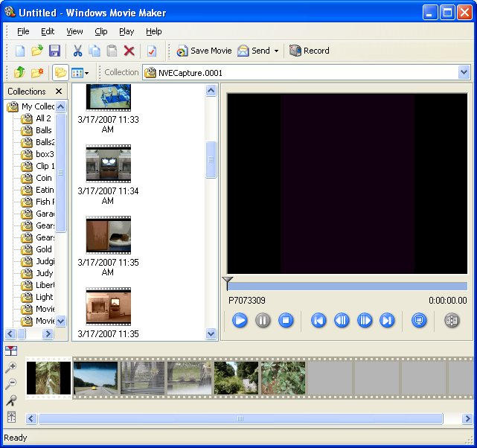
Task: Delete the selected item with the red X icon
Action: (129, 51)
